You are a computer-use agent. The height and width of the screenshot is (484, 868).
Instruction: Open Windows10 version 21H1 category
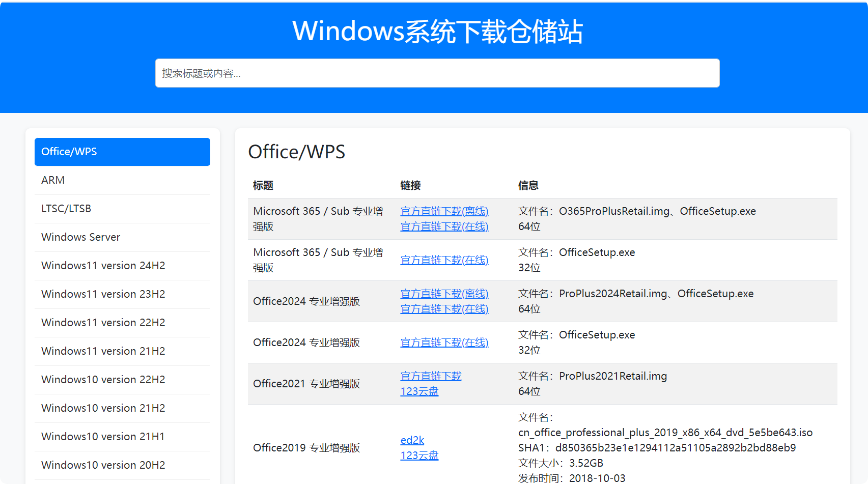(x=122, y=437)
